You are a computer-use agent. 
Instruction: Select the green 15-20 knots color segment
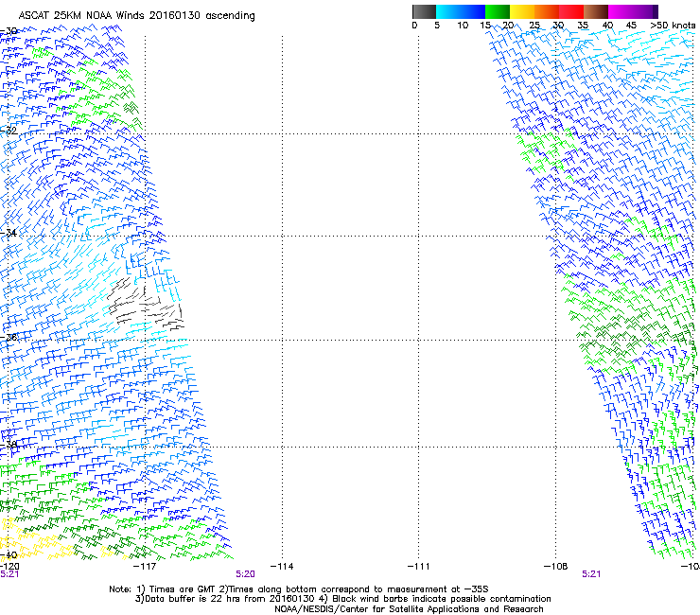[498, 11]
